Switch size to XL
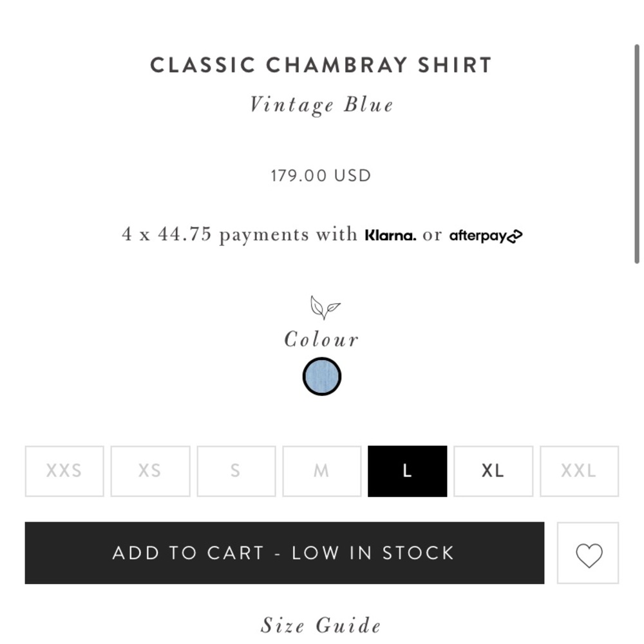Screen dimensions: 644x644 (493, 471)
